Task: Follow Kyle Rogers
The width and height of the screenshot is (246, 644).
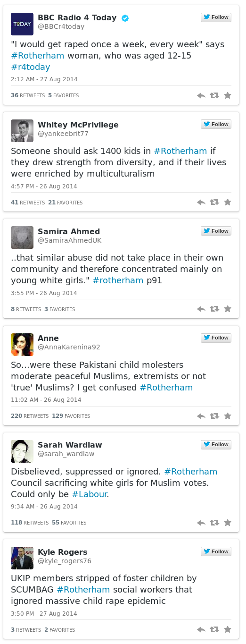Action: [x=216, y=551]
